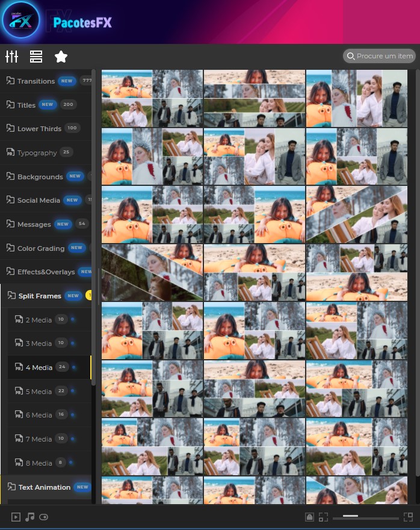Click the large thumbnail size icon
Viewport: 420px width, 530px height.
click(408, 517)
